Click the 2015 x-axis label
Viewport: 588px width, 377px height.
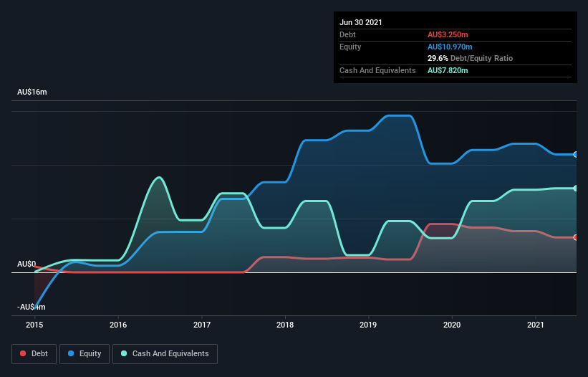click(x=34, y=325)
